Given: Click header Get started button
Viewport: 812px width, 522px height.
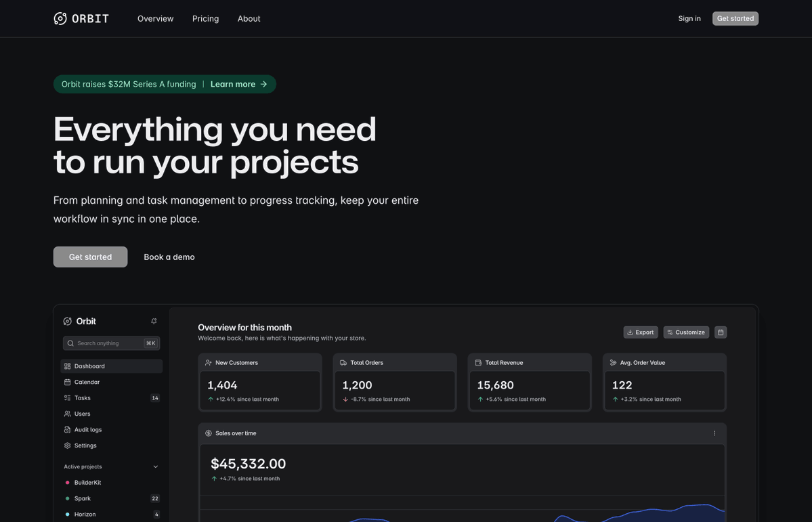Looking at the screenshot, I should [x=735, y=19].
